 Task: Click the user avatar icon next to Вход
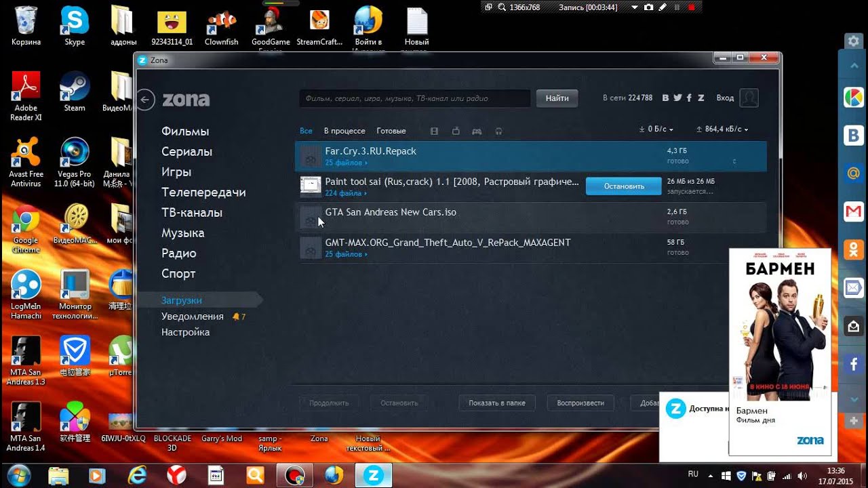point(749,98)
